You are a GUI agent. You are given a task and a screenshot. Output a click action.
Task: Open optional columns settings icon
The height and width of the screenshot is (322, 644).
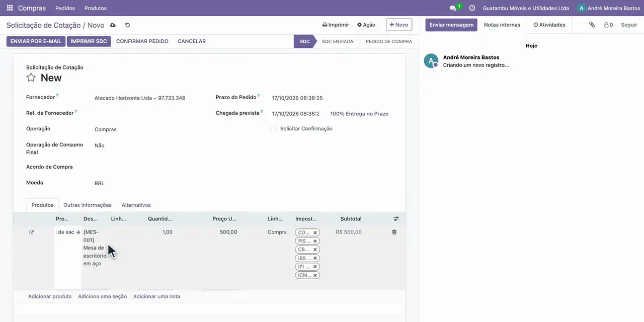pos(396,219)
